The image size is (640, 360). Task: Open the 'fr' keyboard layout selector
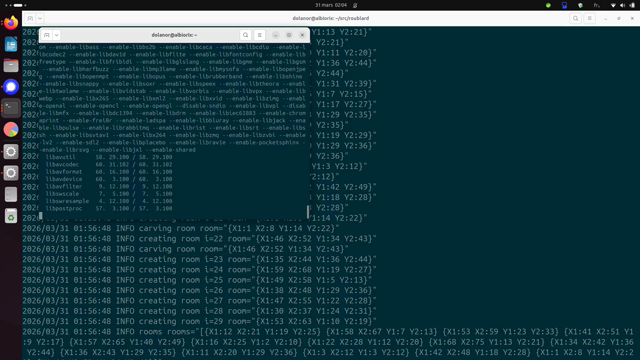tap(597, 5)
